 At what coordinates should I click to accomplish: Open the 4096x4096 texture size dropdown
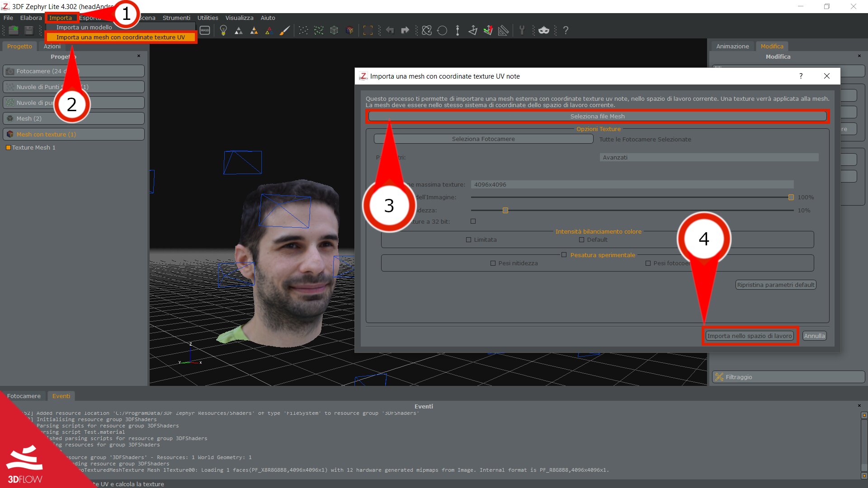pyautogui.click(x=632, y=184)
